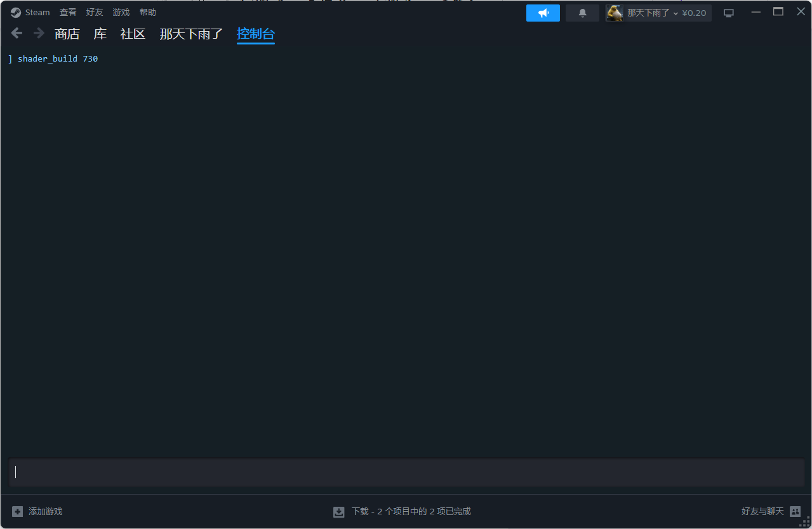Go back with the left arrow
The image size is (812, 529).
pyautogui.click(x=17, y=33)
